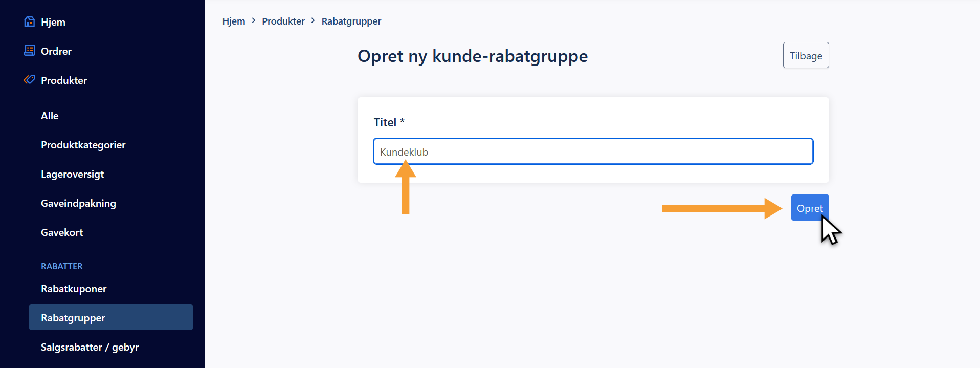This screenshot has width=980, height=368.
Task: Click the Hjem breadcrumb link
Action: (234, 21)
